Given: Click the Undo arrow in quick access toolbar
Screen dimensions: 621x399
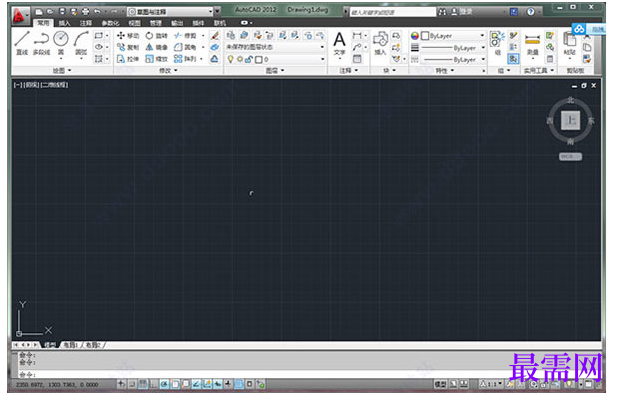Looking at the screenshot, I should (97, 11).
